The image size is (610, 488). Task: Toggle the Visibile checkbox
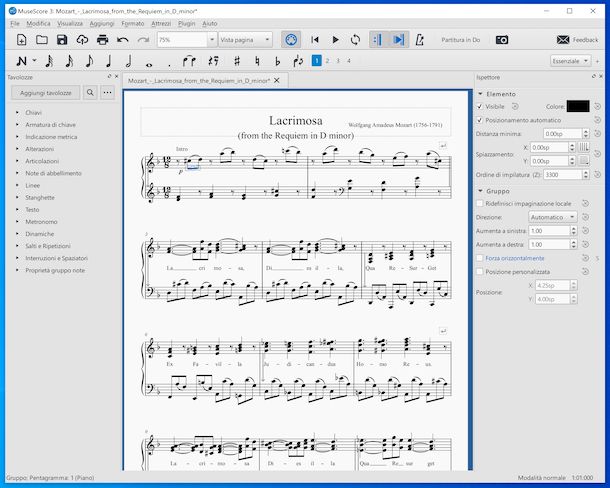[x=480, y=106]
